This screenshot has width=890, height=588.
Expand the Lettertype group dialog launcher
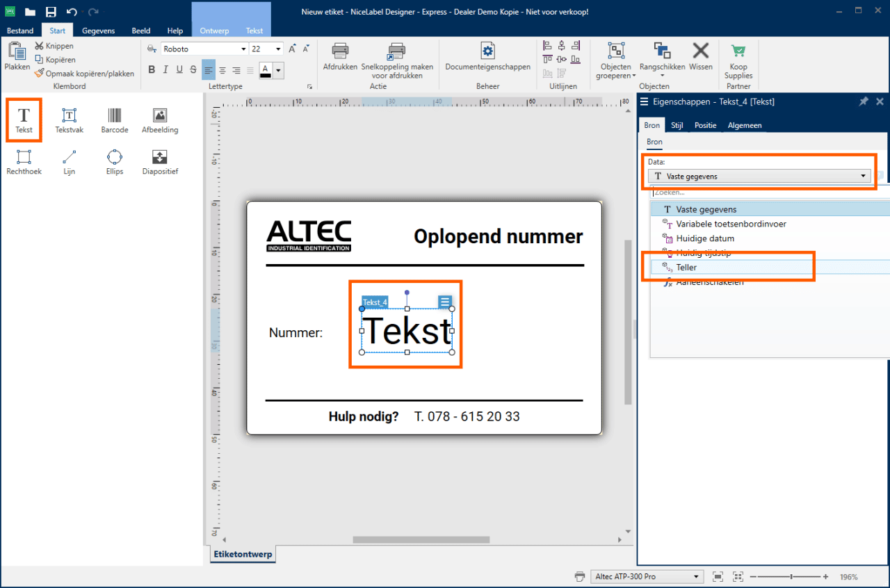point(309,87)
